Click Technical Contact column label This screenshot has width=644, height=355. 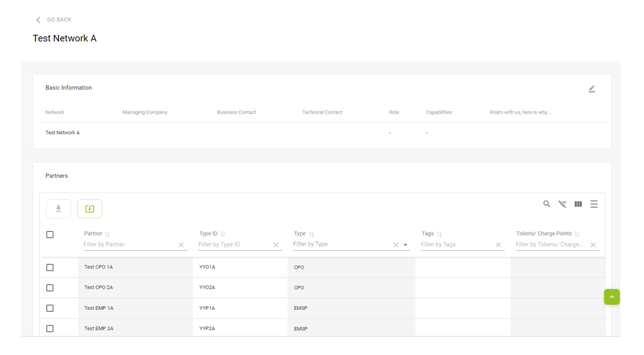click(x=322, y=112)
